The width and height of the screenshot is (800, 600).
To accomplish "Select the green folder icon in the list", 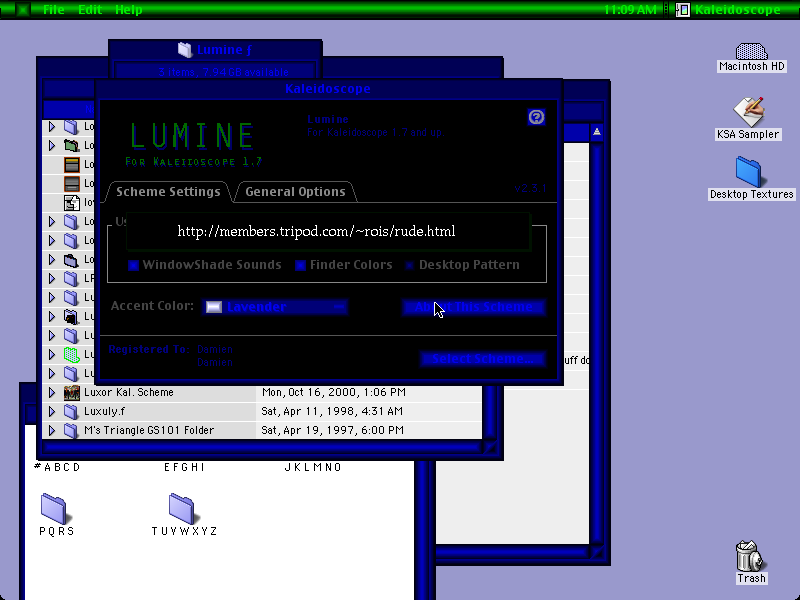I will tap(71, 145).
